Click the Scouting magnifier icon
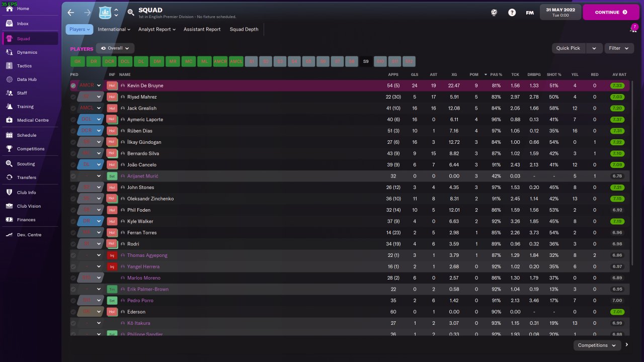644x362 pixels. point(9,164)
